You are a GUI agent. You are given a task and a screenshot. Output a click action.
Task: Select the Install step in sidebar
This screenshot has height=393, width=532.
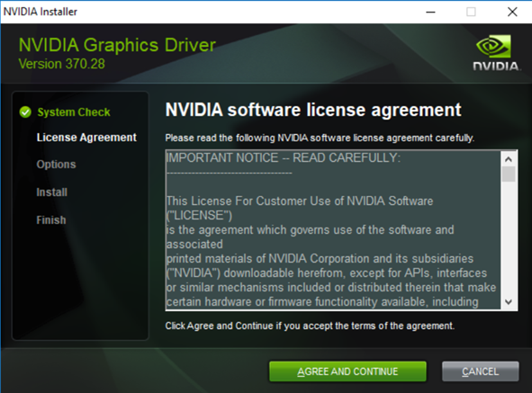coord(52,192)
